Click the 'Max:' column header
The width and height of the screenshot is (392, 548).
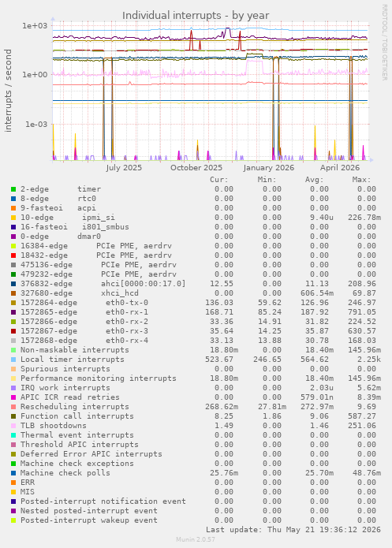click(361, 180)
